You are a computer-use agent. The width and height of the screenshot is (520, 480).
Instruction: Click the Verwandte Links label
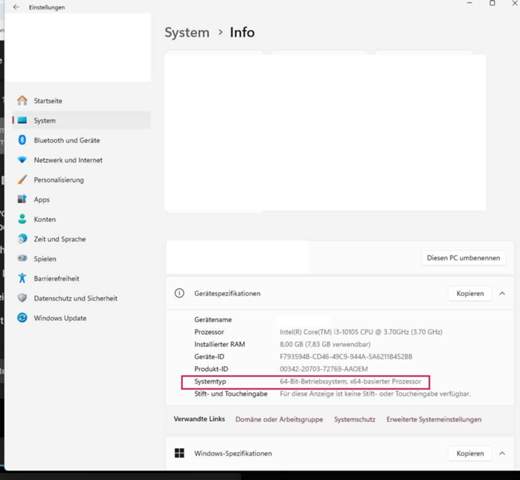pyautogui.click(x=199, y=419)
